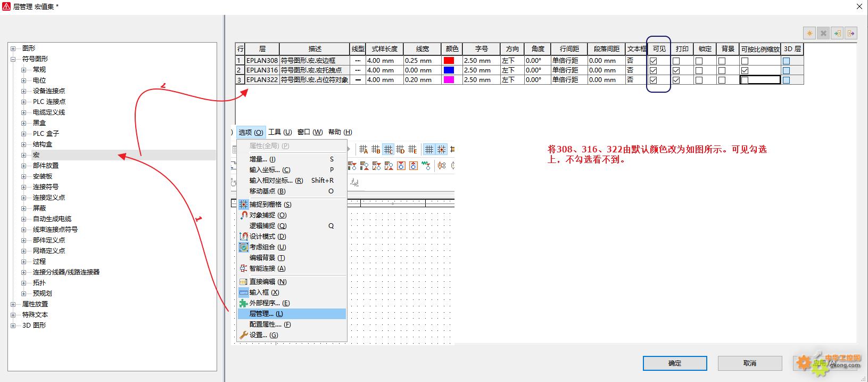Screen dimensions: 868x382
Task: Select 智能连接 (A) menu entry
Action: tap(292, 269)
